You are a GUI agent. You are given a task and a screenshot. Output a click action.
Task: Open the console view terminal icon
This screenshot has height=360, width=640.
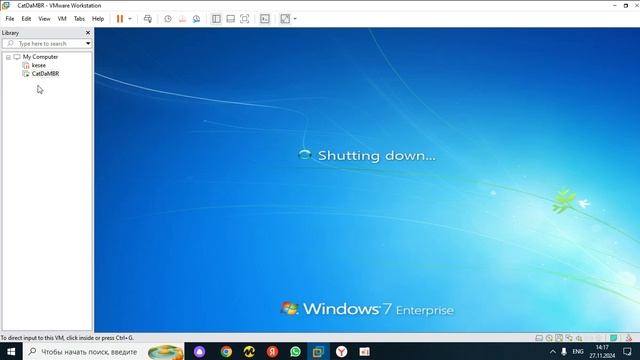264,19
